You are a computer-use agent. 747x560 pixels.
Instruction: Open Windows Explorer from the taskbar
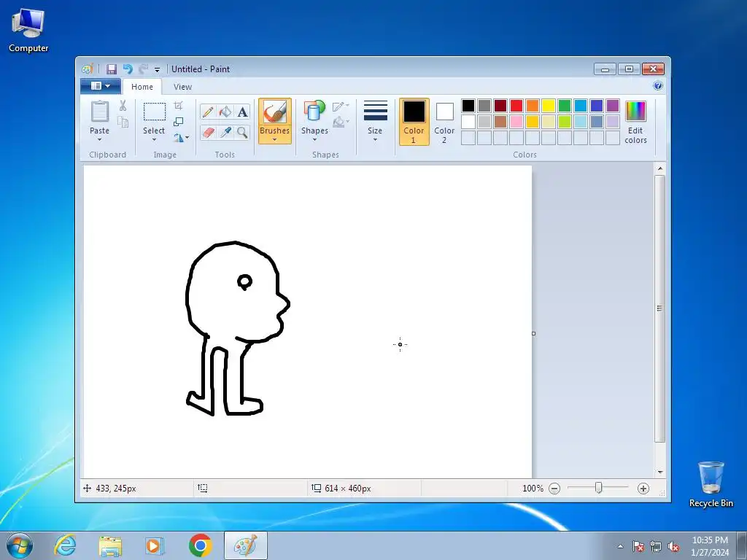(x=110, y=545)
